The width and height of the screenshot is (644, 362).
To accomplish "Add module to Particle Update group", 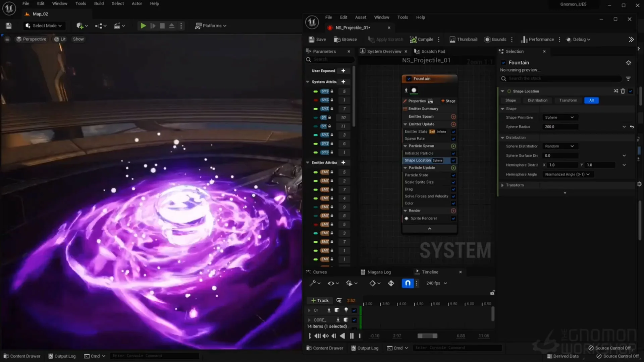I will click(453, 168).
